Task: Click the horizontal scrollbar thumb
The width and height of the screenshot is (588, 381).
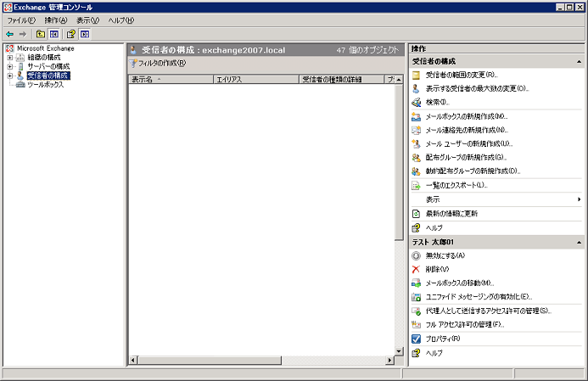Action: (210, 361)
